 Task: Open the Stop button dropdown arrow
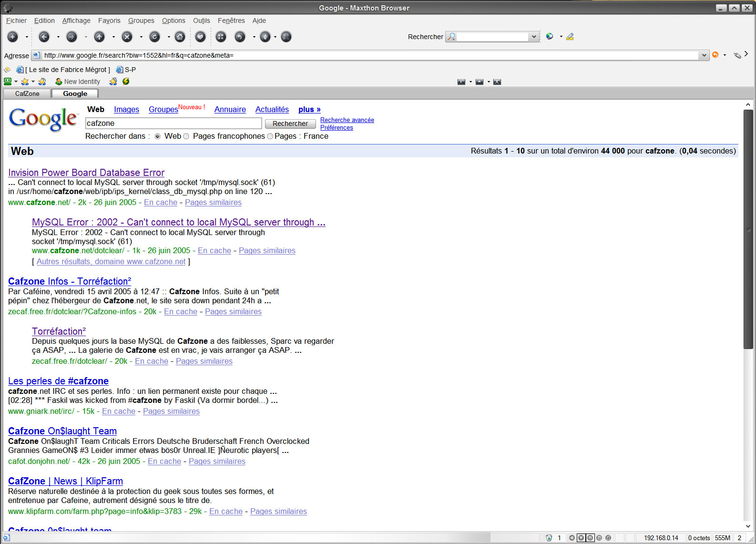coord(141,37)
